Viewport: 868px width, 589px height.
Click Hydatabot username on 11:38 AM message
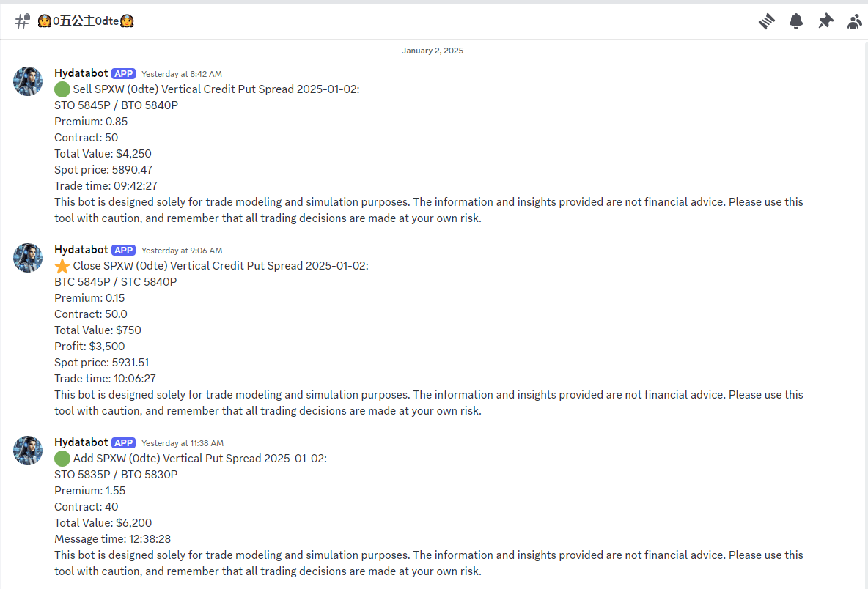(x=81, y=442)
